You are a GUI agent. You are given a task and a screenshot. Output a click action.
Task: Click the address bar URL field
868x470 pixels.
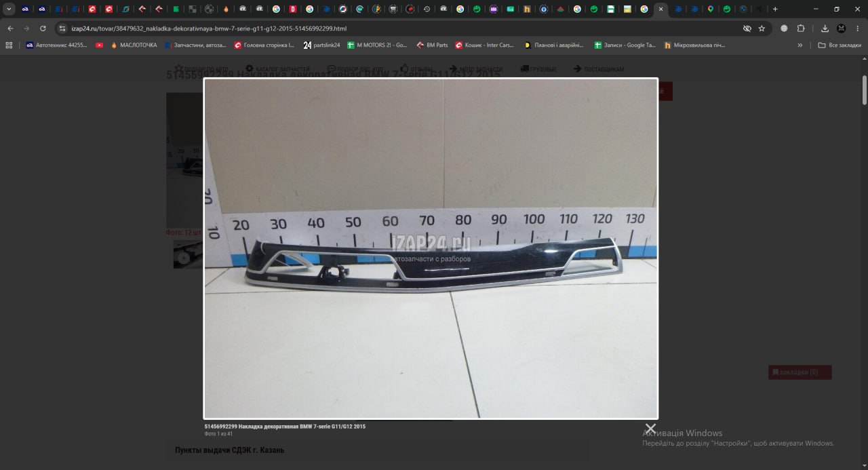(400, 28)
